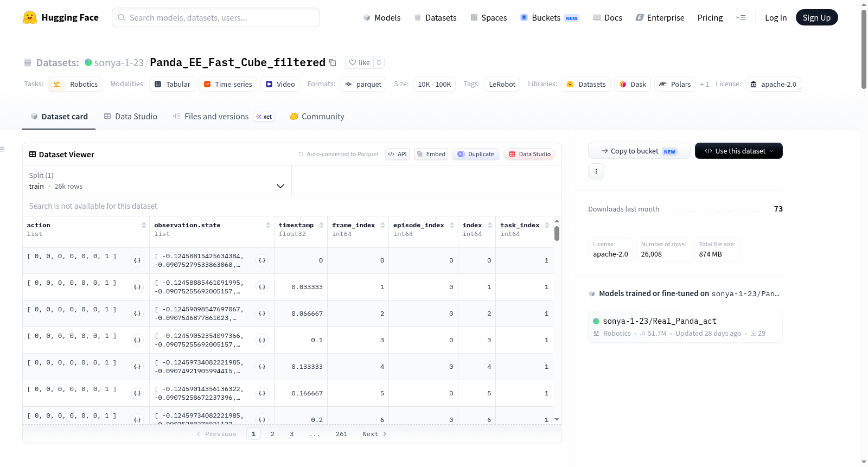Jump to page 261 of the table
The height and width of the screenshot is (467, 868).
click(x=342, y=434)
